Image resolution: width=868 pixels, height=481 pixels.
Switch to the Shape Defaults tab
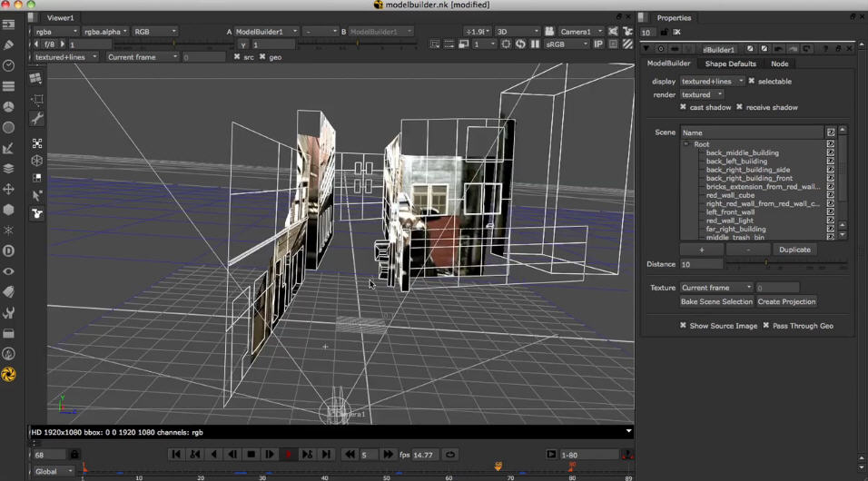pos(730,64)
